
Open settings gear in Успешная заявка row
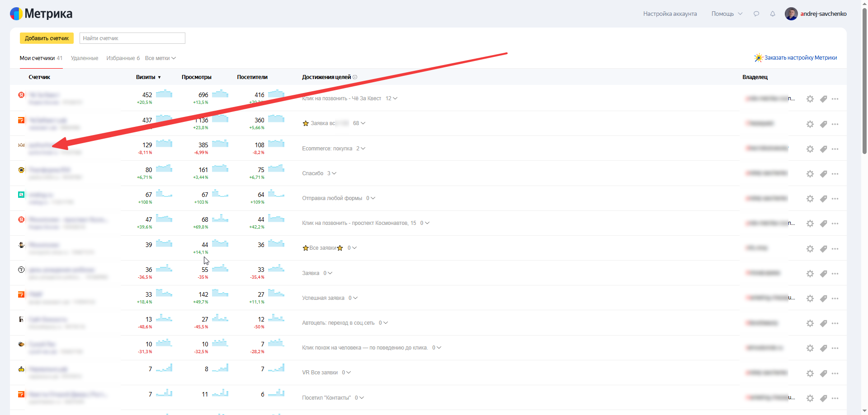point(810,298)
